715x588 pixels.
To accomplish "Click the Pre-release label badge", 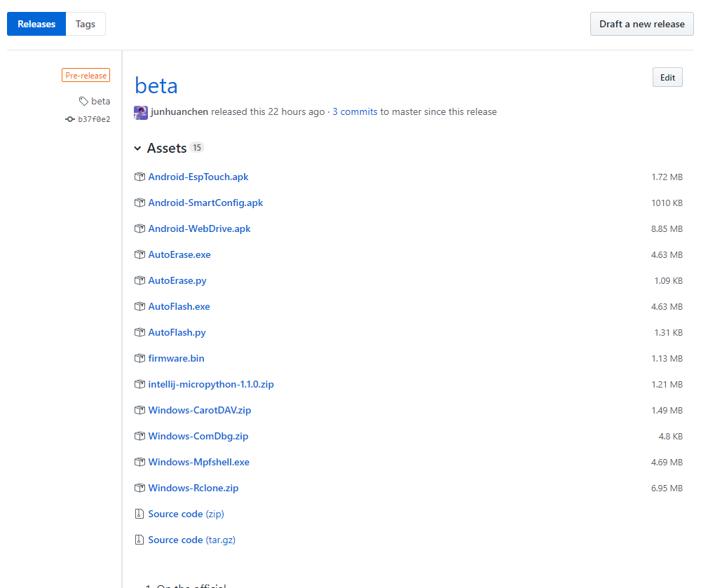I will click(x=86, y=76).
